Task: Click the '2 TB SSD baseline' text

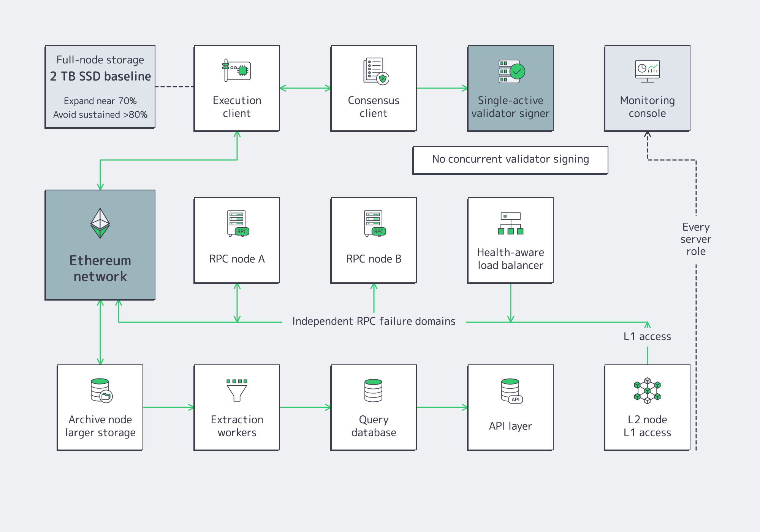Action: 100,76
